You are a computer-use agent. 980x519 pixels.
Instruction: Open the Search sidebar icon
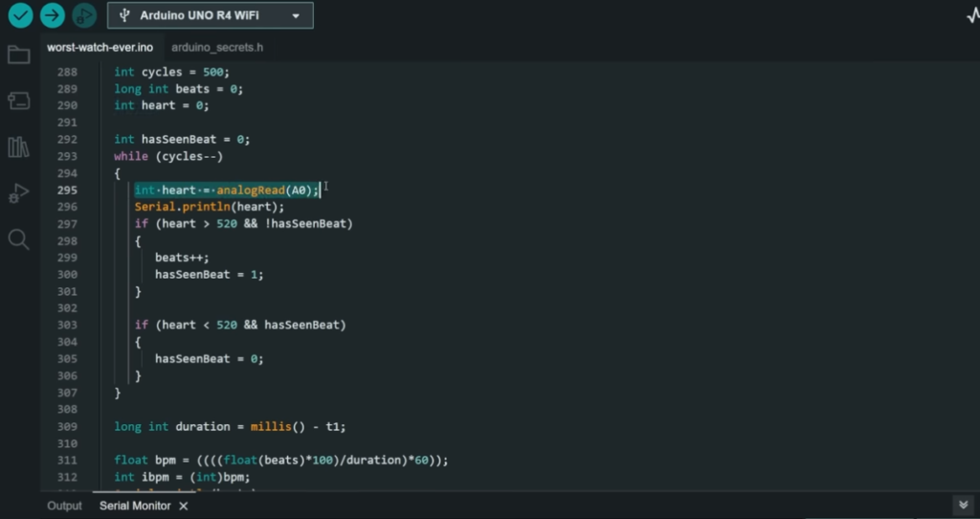pos(19,238)
